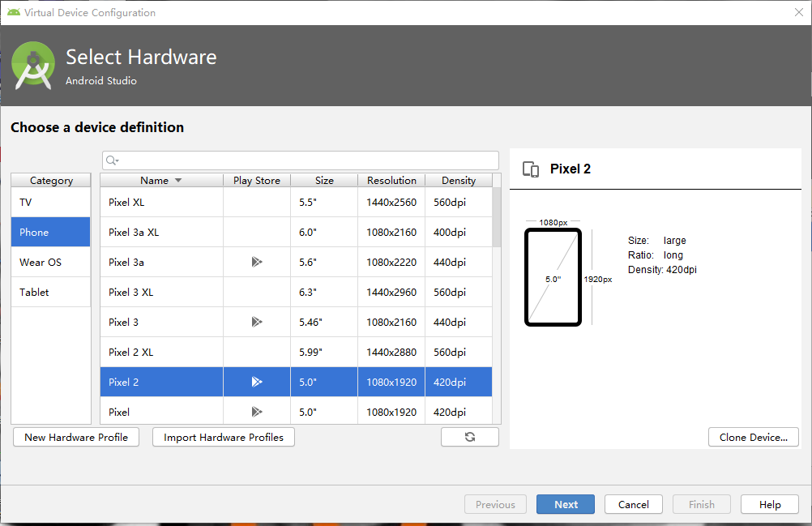
Task: Click the Category column header
Action: 51,180
